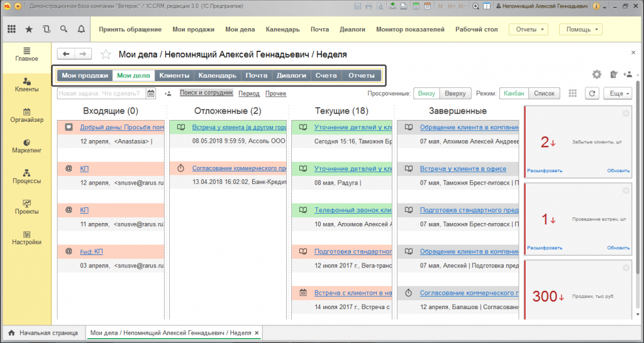The height and width of the screenshot is (343, 644).
Task: Expand the arrow next to the info icon
Action: tap(604, 6)
